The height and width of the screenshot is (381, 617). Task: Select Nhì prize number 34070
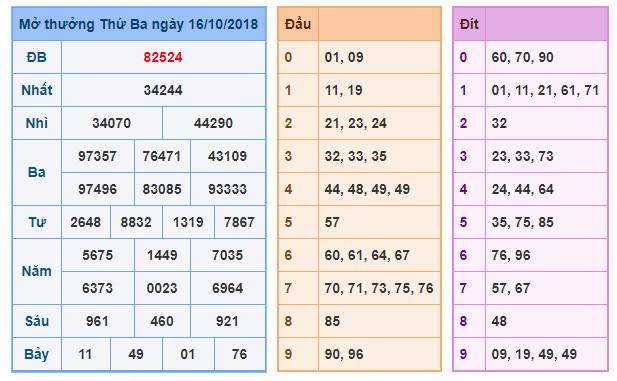111,123
